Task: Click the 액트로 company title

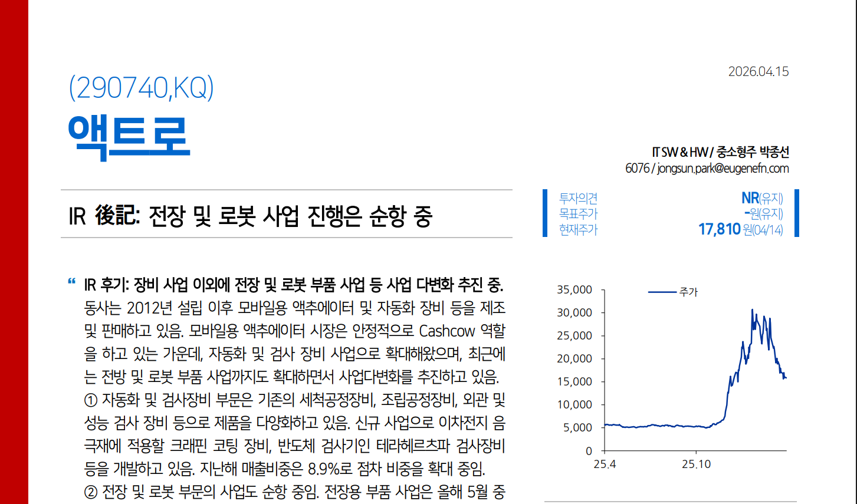Action: tap(129, 136)
